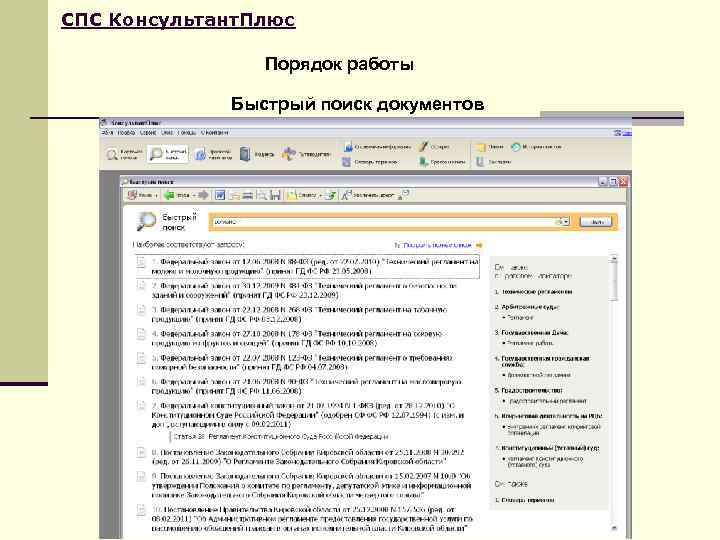Open result 7 Constitutional Court federal law
Screen dimensions: 720x540
pyautogui.click(x=308, y=415)
